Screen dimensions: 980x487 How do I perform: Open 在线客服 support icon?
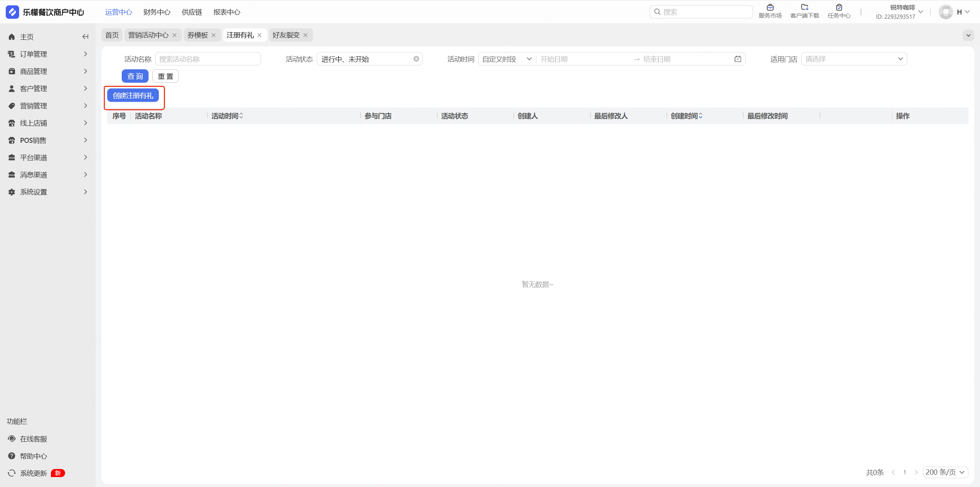12,439
